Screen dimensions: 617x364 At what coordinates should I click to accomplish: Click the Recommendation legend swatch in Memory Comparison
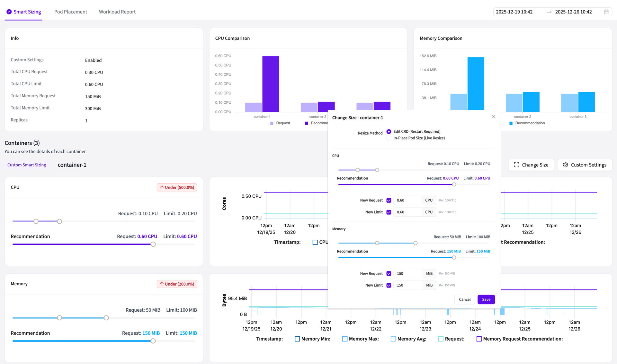[511, 123]
